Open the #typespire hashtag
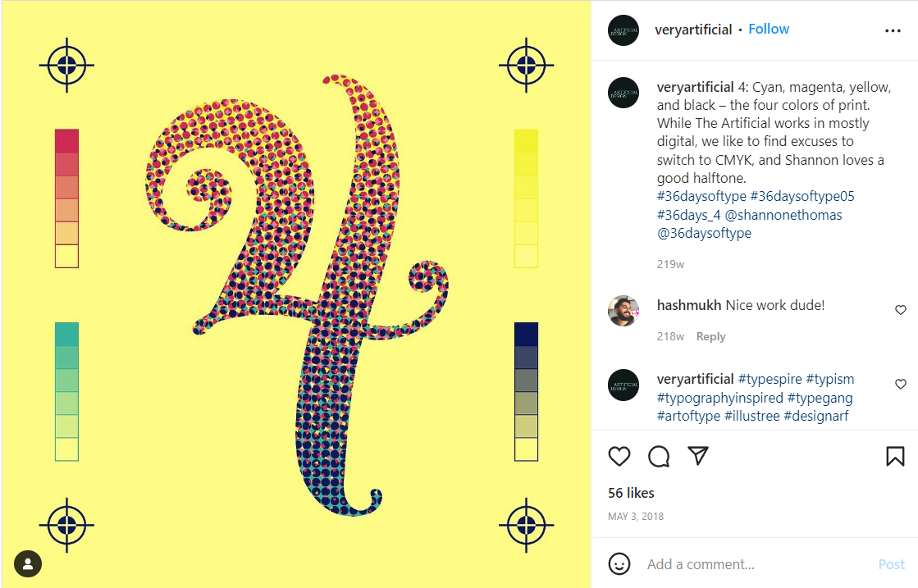The image size is (918, 588). 770,379
